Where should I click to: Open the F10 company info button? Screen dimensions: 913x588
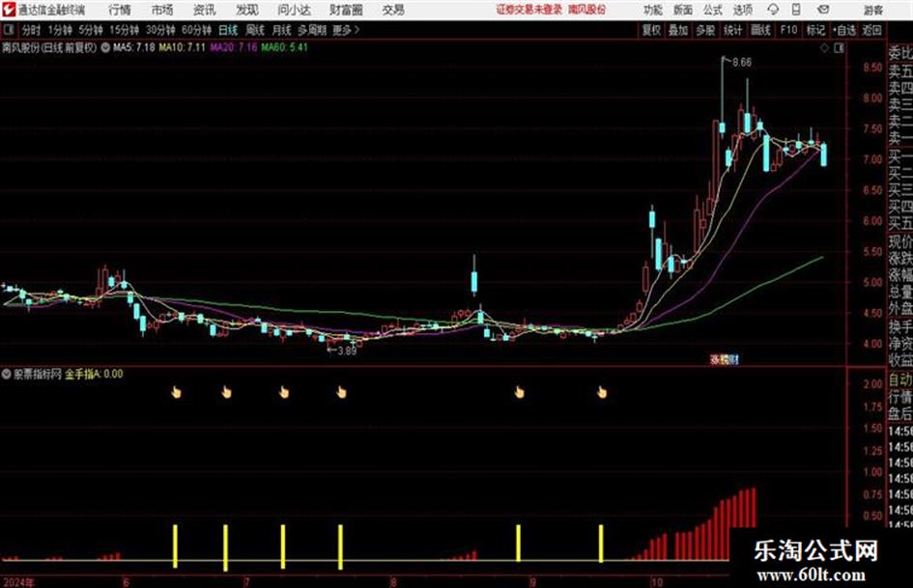click(788, 30)
